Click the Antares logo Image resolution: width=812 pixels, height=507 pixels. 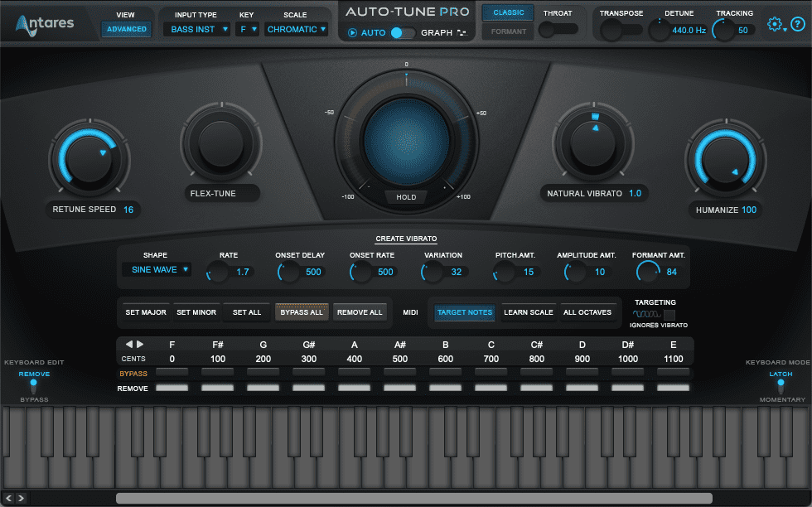[x=45, y=24]
